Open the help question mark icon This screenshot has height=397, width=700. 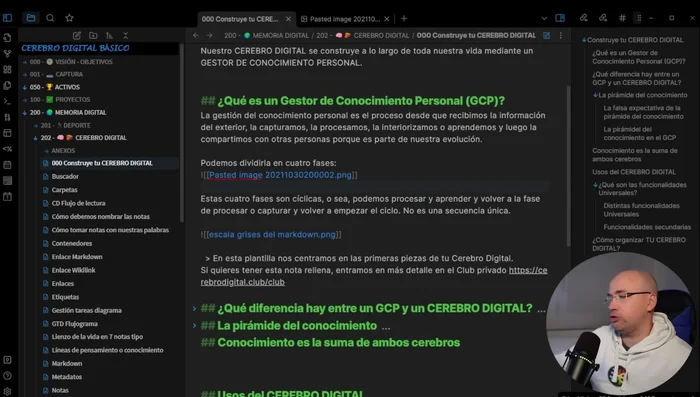click(7, 376)
